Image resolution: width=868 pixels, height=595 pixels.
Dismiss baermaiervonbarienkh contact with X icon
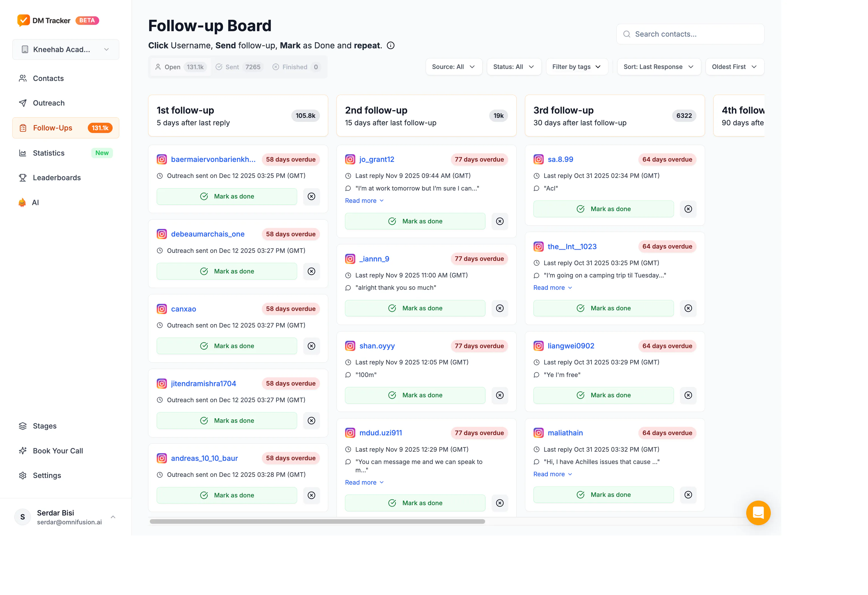tap(312, 197)
